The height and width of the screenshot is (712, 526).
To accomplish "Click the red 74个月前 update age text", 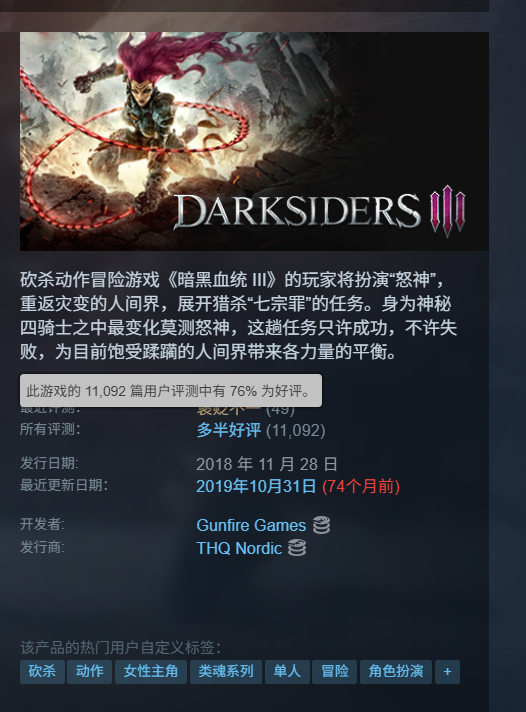I will 361,486.
